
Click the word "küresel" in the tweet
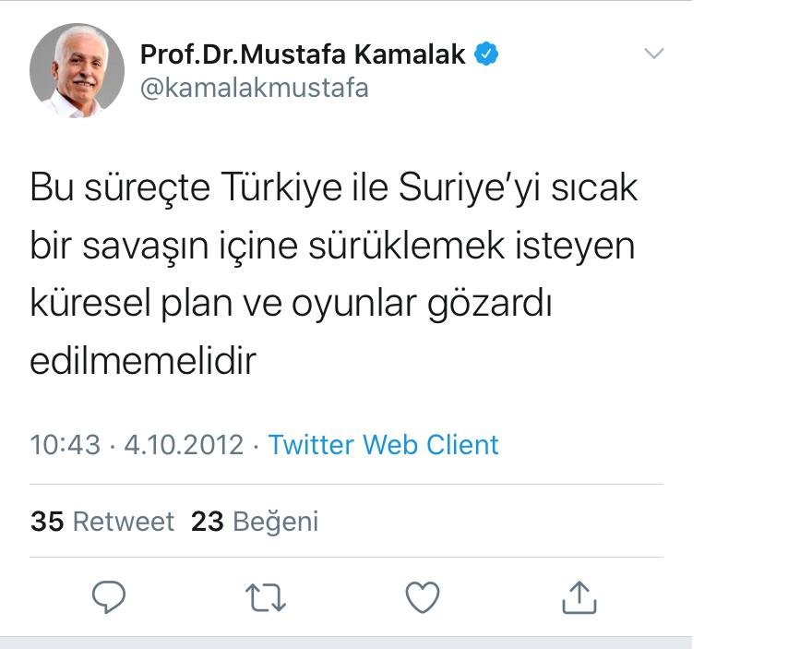click(x=90, y=304)
